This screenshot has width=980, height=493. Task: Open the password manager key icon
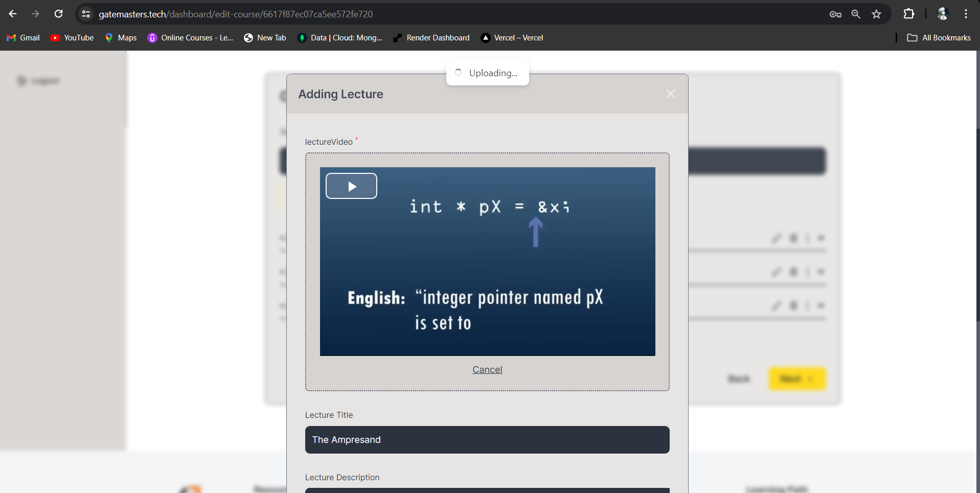tap(835, 14)
